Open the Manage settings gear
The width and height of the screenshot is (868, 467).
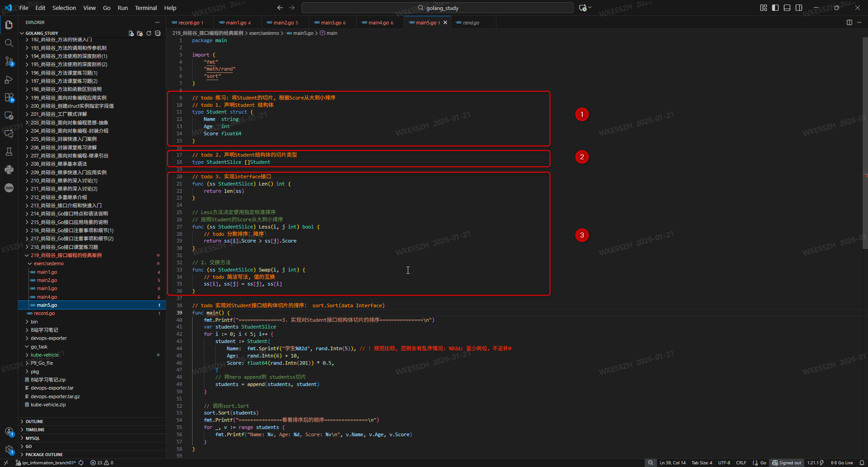click(x=9, y=450)
